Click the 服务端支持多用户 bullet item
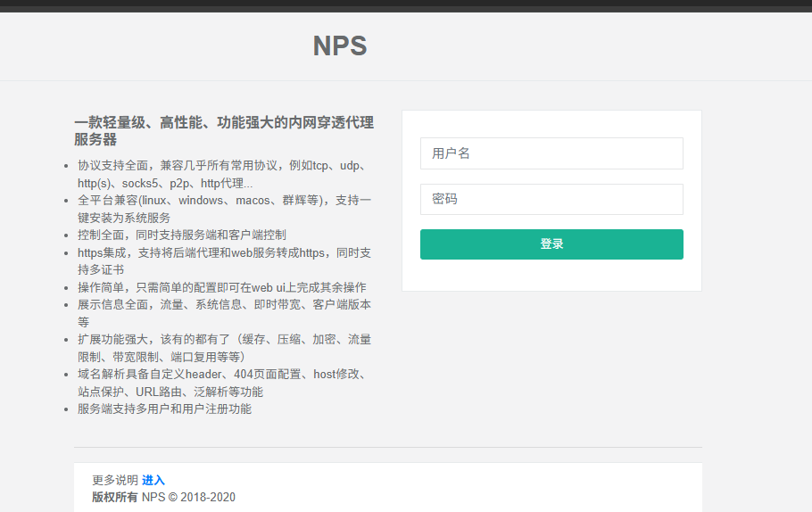The height and width of the screenshot is (512, 812). [164, 409]
